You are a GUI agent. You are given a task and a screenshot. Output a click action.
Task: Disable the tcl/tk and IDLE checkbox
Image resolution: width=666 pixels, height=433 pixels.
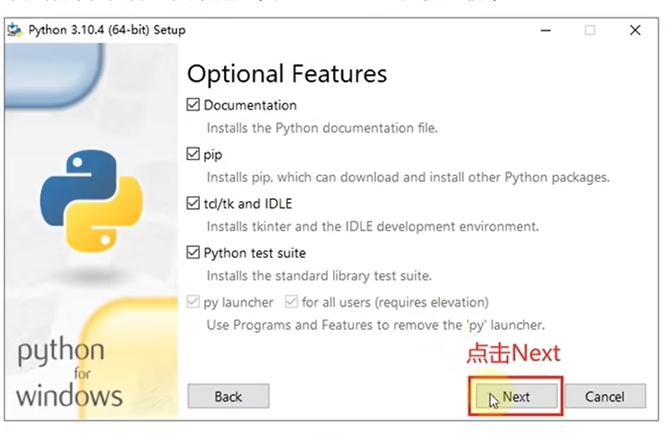193,203
